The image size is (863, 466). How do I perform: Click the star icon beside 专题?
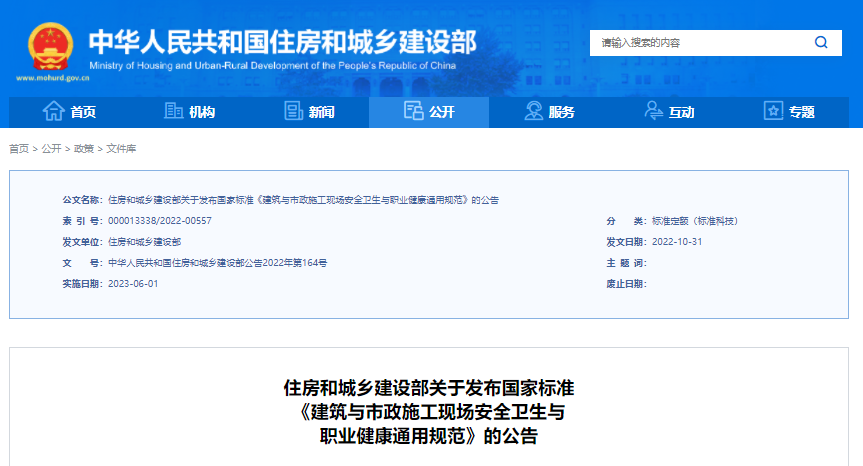tap(773, 111)
